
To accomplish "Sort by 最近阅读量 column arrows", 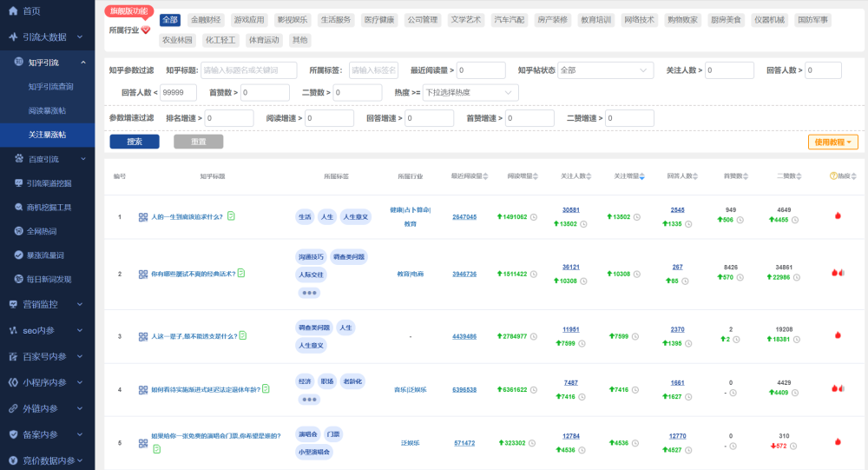I will (485, 176).
